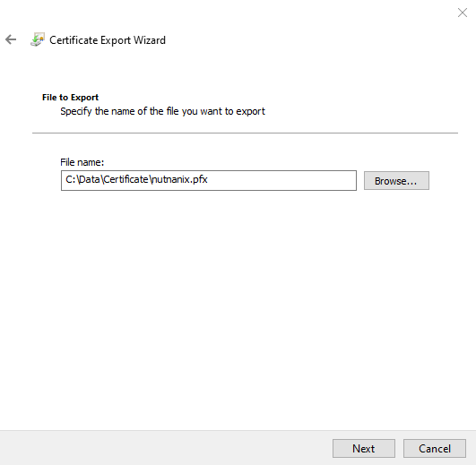Image resolution: width=476 pixels, height=465 pixels.
Task: Click the C:\Data portion of the path
Action: pyautogui.click(x=82, y=179)
